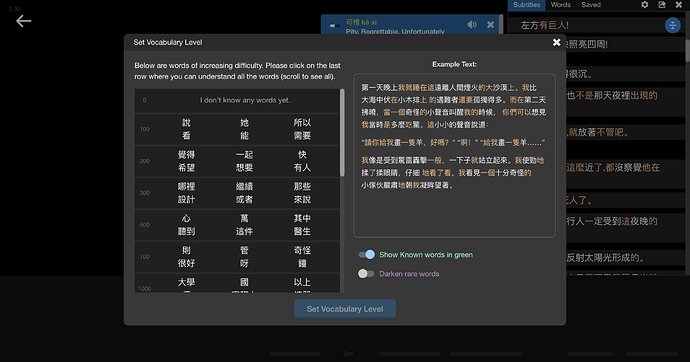The image size is (690, 362).
Task: Click the subtitle line 左方有巨人!
Action: point(544,26)
